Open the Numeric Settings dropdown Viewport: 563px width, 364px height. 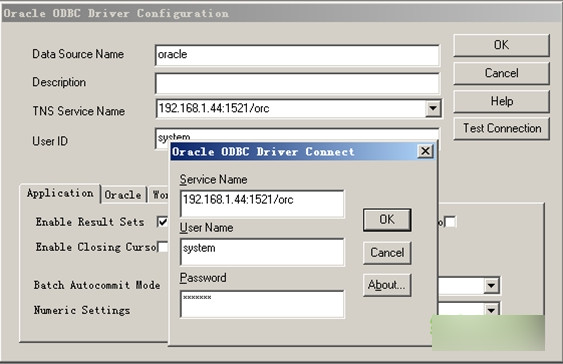pos(491,309)
